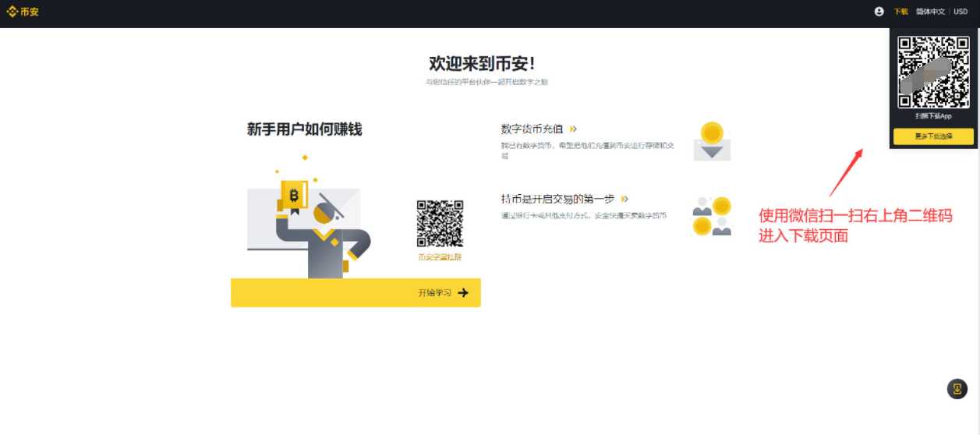Click the gold coin deposit icon

pyautogui.click(x=712, y=141)
